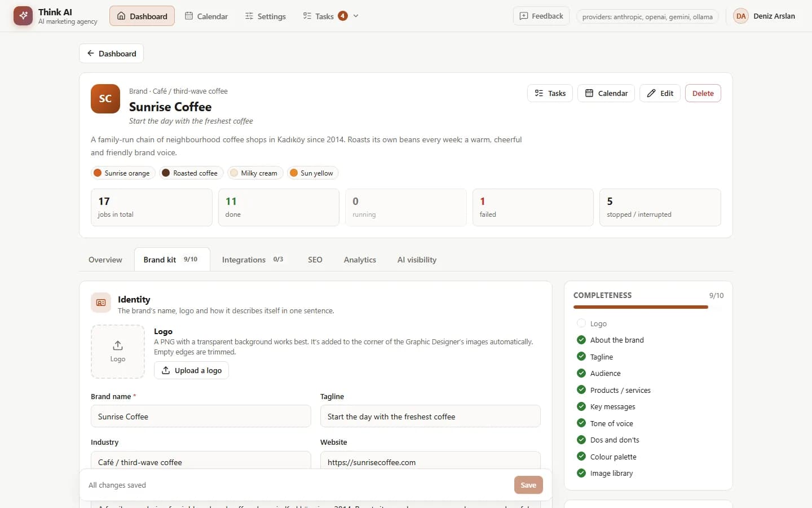Click the empty Logo checklist circle
Image resolution: width=812 pixels, height=508 pixels.
(581, 323)
